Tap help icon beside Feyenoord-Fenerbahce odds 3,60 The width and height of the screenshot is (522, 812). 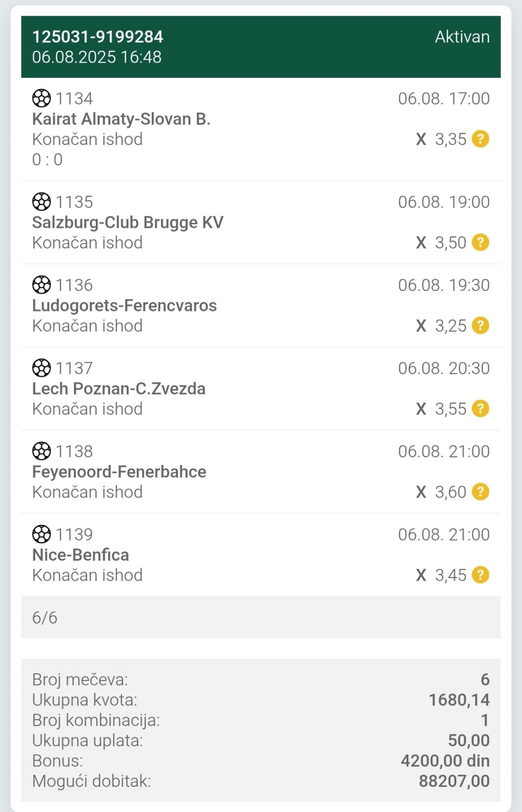(x=480, y=492)
